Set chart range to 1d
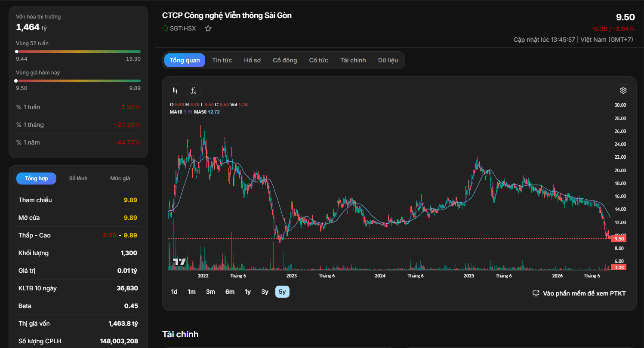The image size is (644, 348). tap(174, 292)
